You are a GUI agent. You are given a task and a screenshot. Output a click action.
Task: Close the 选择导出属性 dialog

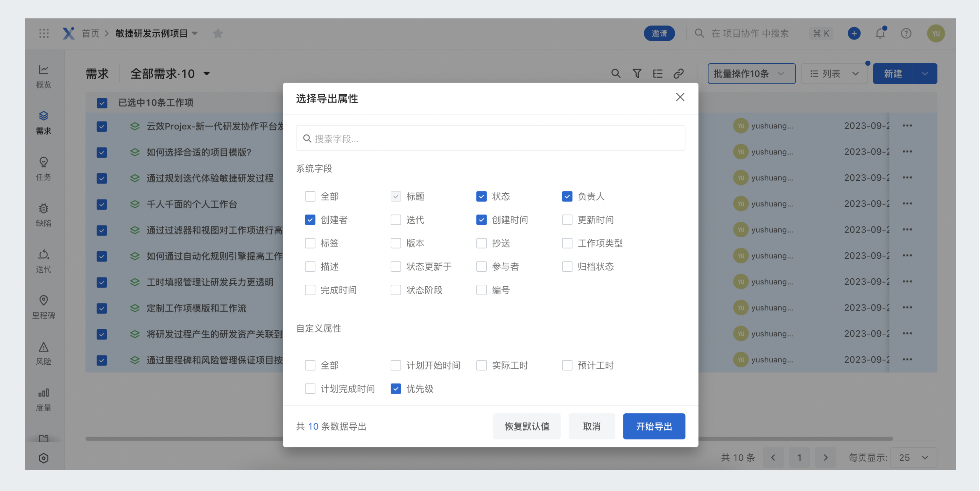680,97
